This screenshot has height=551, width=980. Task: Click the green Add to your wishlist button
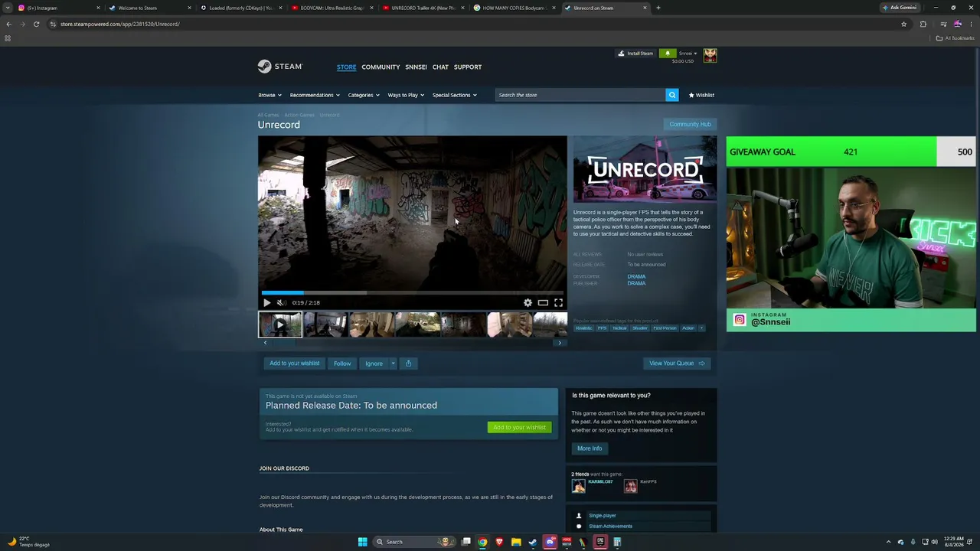(520, 427)
